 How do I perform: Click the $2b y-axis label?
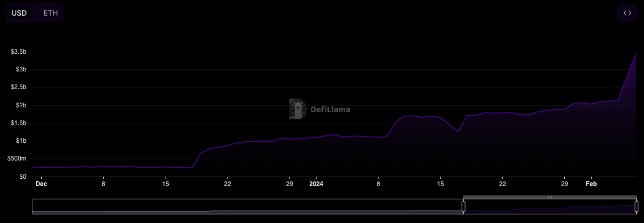[21, 105]
